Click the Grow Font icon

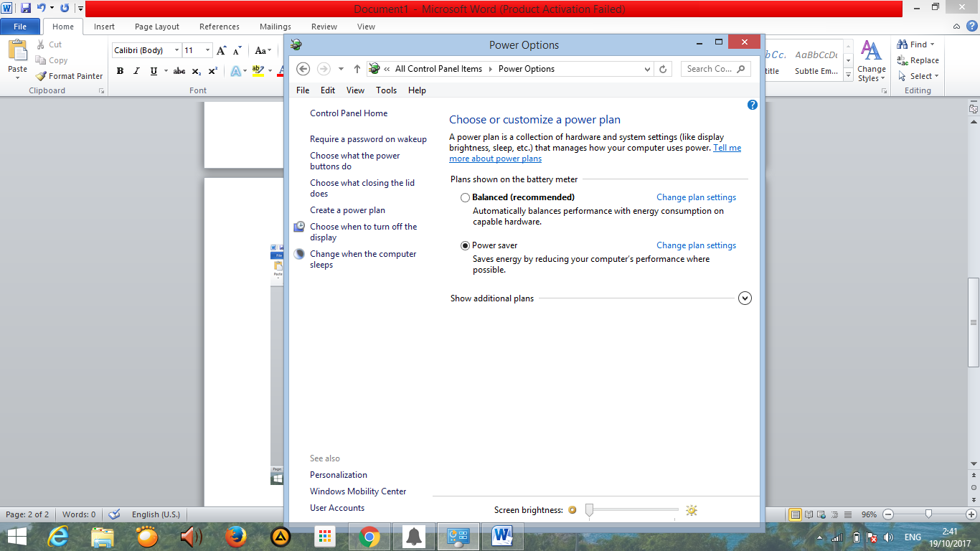pos(222,50)
